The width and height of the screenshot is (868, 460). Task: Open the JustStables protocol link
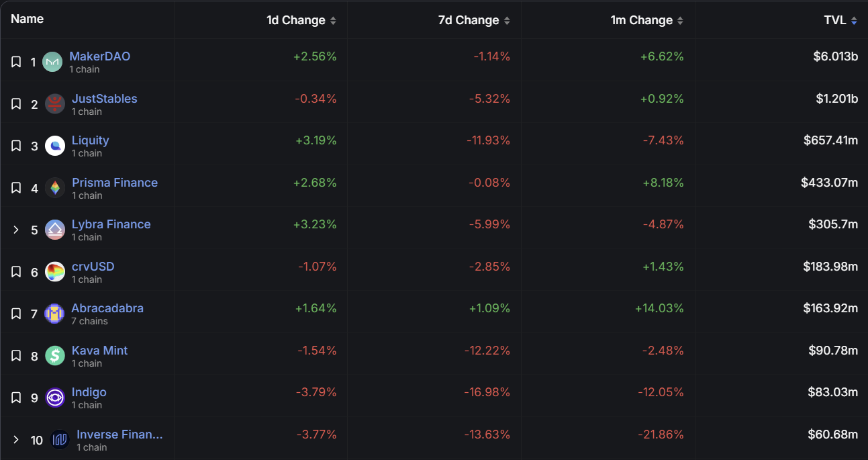tap(104, 99)
